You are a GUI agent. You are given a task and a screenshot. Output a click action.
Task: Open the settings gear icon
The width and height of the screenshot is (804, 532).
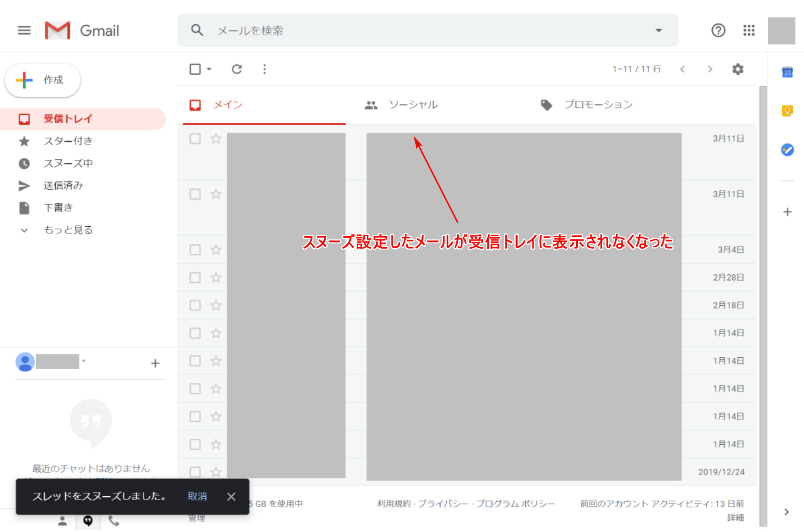[x=737, y=70]
